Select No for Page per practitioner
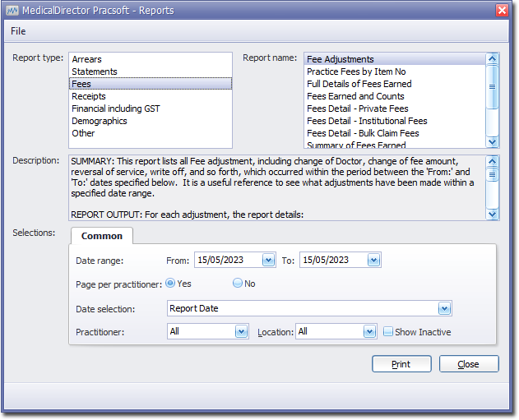The image size is (519, 420). click(238, 283)
